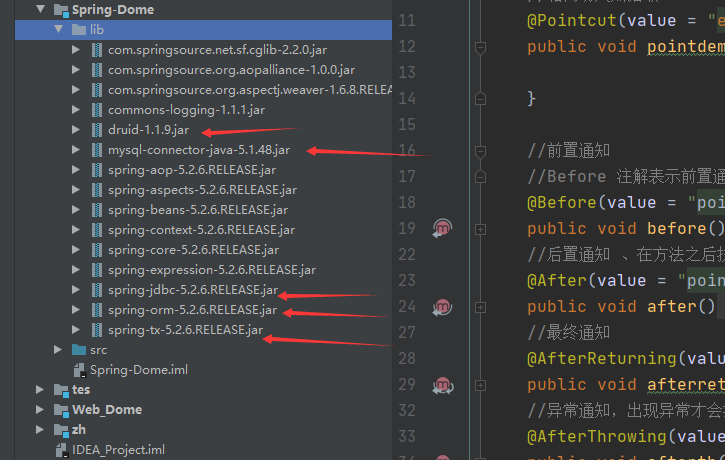Unfold the after() method on line 24
725x460 pixels.
click(480, 307)
